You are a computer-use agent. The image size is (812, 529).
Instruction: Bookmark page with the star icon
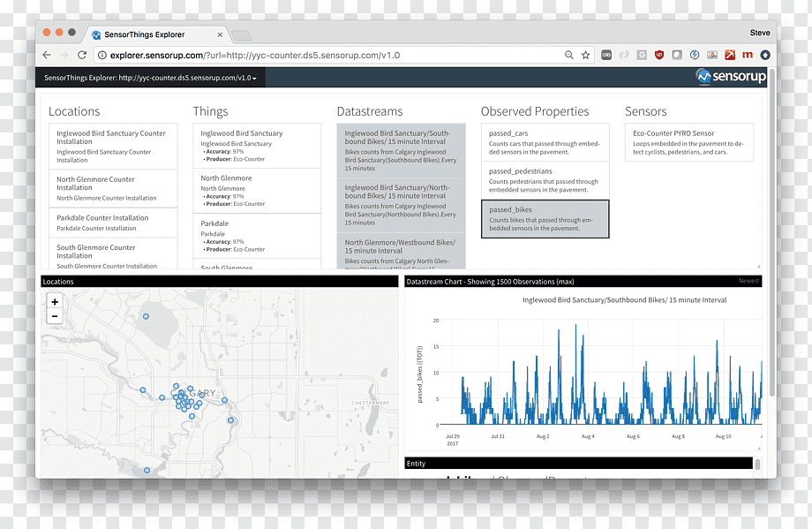click(586, 55)
